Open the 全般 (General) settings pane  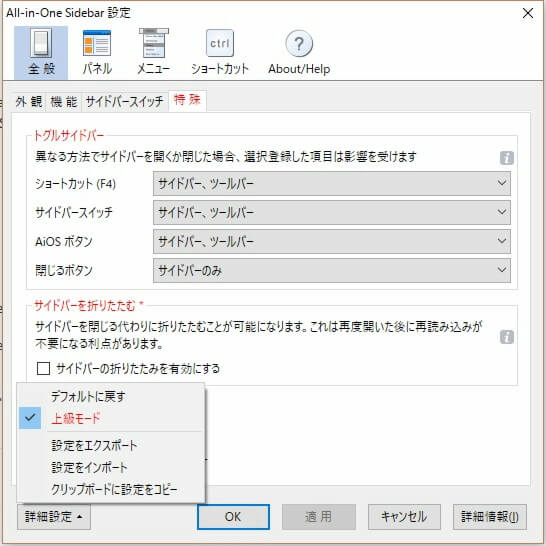[41, 53]
